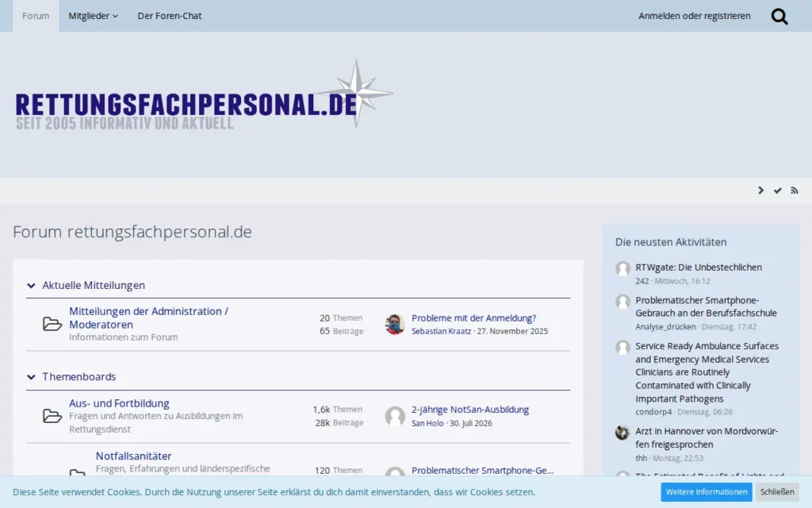Click the right chevron breadcrumb icon
Viewport: 812px width, 508px height.
[x=760, y=190]
